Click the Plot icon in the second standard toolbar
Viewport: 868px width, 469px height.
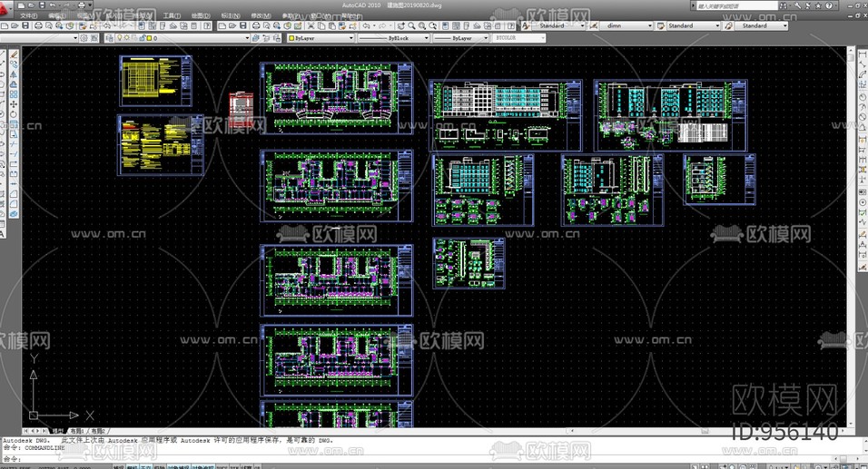pyautogui.click(x=256, y=25)
